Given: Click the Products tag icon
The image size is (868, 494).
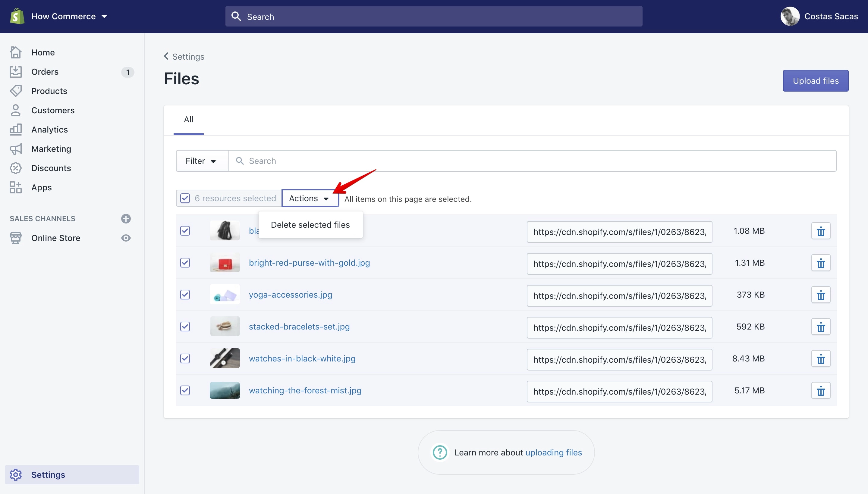Looking at the screenshot, I should 16,91.
